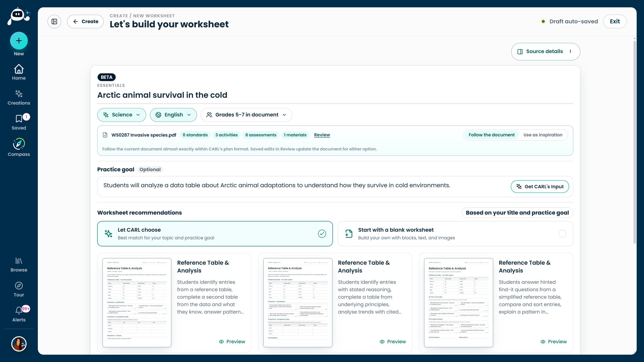
Task: Select Start with a blank worksheet radio
Action: click(x=562, y=234)
